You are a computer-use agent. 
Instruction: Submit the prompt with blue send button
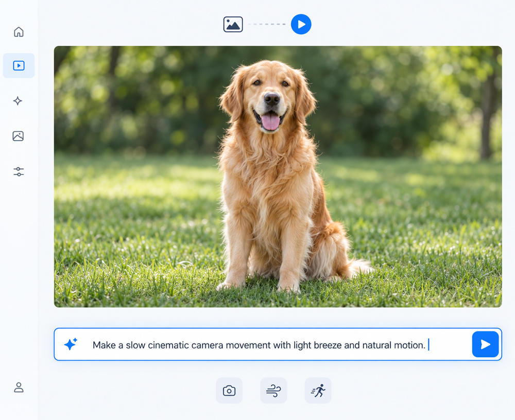[485, 344]
